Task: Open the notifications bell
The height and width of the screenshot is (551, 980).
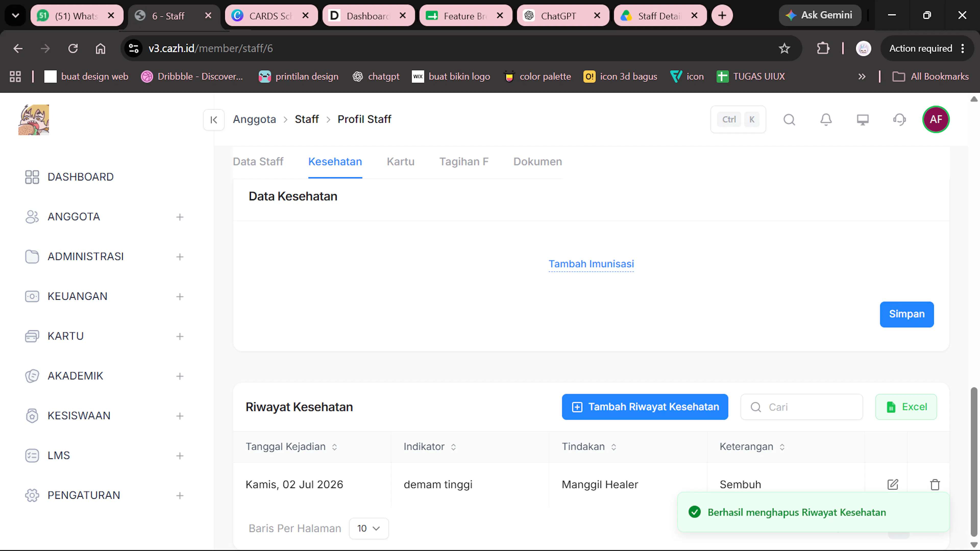Action: pos(826,120)
